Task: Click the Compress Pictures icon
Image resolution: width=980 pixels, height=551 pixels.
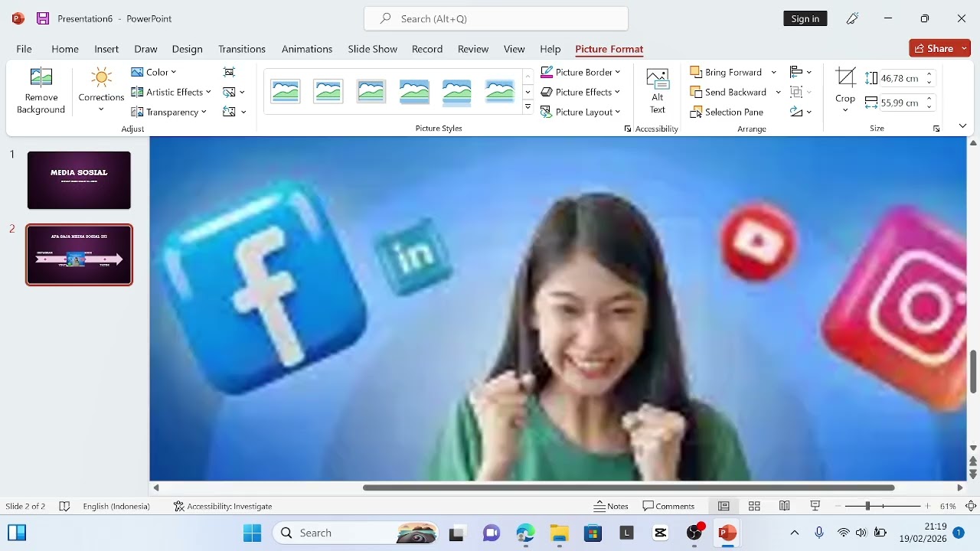Action: (229, 72)
